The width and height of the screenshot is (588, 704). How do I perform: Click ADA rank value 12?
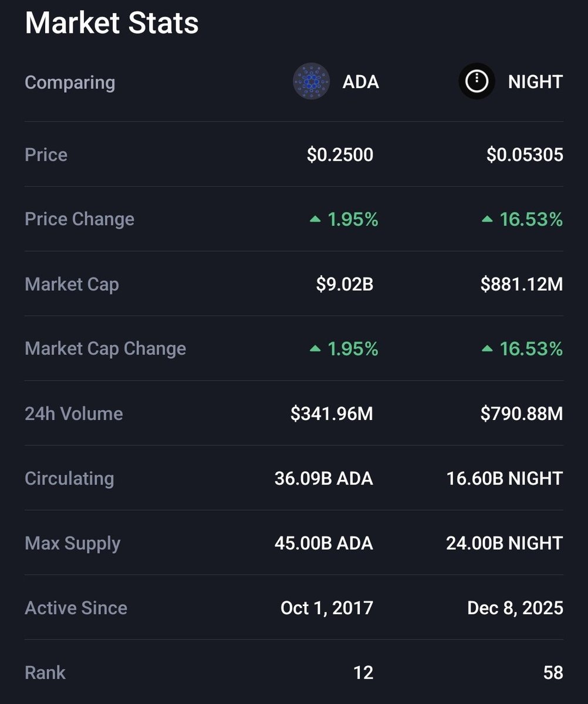pyautogui.click(x=363, y=673)
